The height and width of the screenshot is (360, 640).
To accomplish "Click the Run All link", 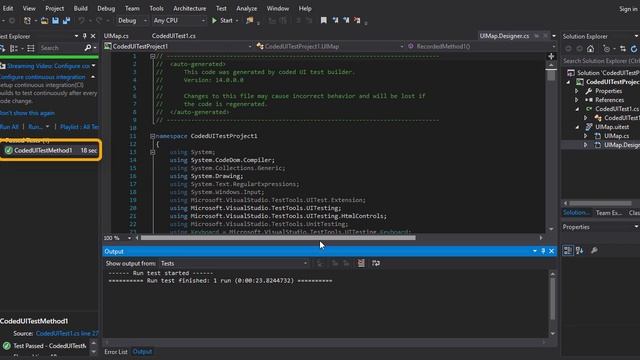I will tap(9, 127).
